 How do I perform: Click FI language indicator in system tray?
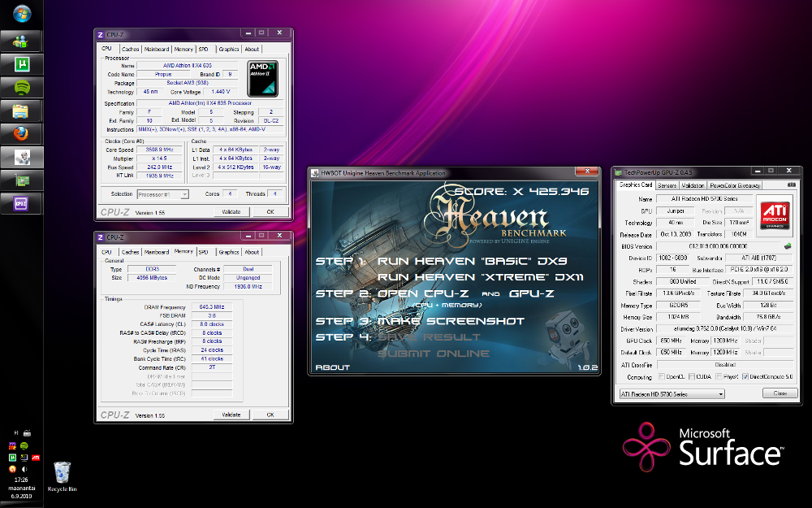click(x=16, y=433)
